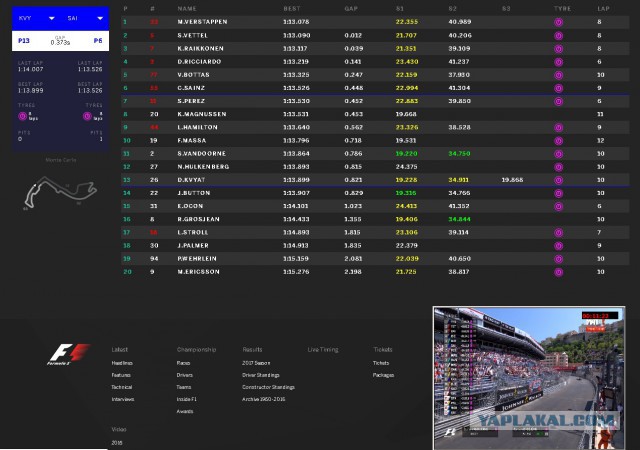Viewport: 640px width, 450px height.
Task: Click the S3 column header
Action: tap(506, 9)
